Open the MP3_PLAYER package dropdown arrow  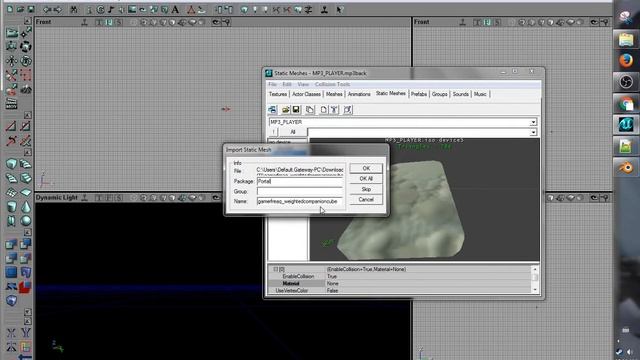click(533, 122)
